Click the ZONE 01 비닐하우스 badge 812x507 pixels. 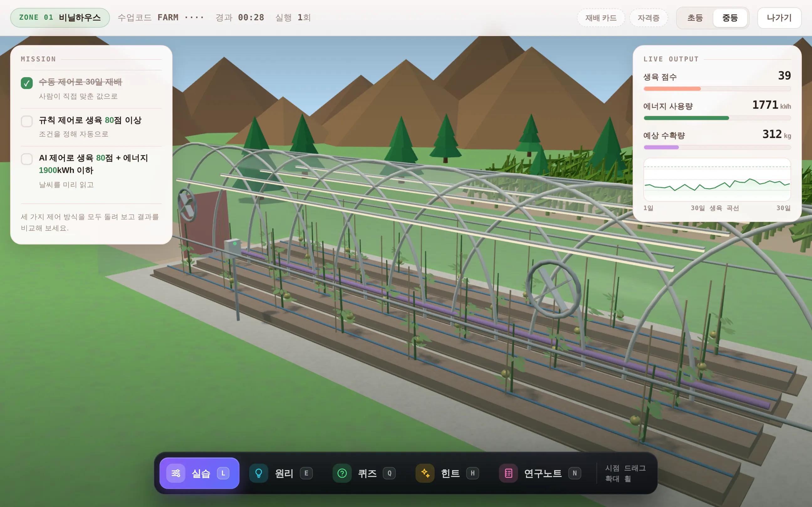[60, 18]
